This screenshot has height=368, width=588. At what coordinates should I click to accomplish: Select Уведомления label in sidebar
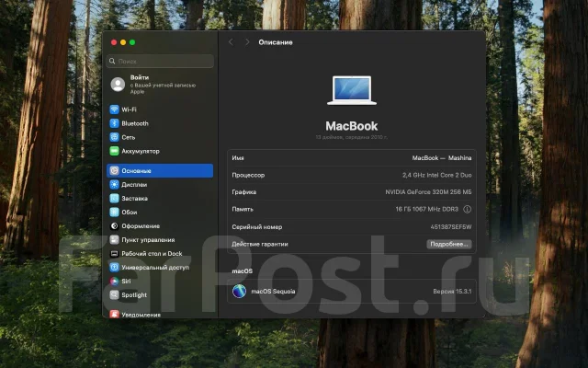coord(141,315)
